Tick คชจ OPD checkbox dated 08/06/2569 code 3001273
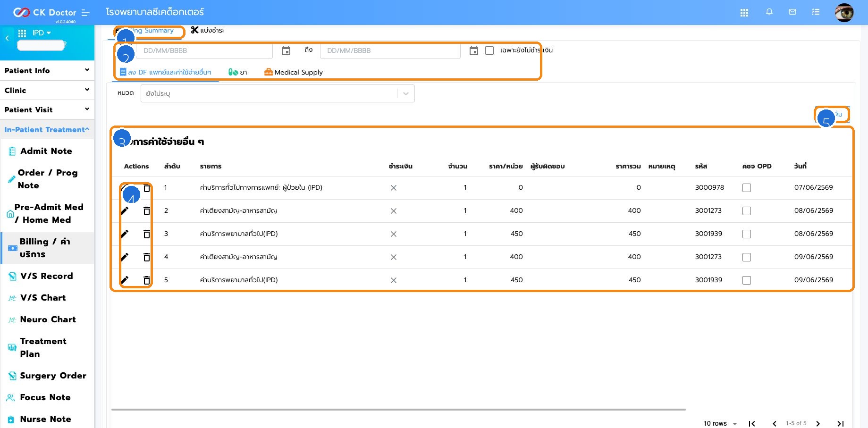This screenshot has width=868, height=428. (747, 211)
